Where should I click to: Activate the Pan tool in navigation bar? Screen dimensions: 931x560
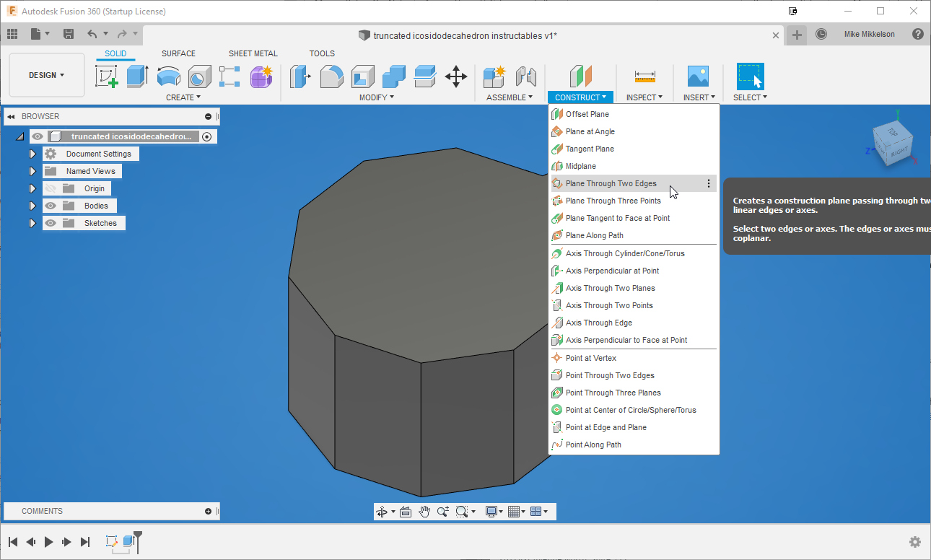tap(424, 511)
